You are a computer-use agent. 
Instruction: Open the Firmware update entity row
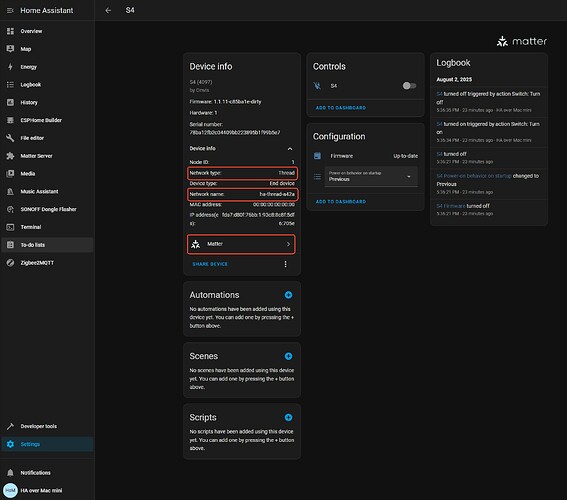point(365,156)
